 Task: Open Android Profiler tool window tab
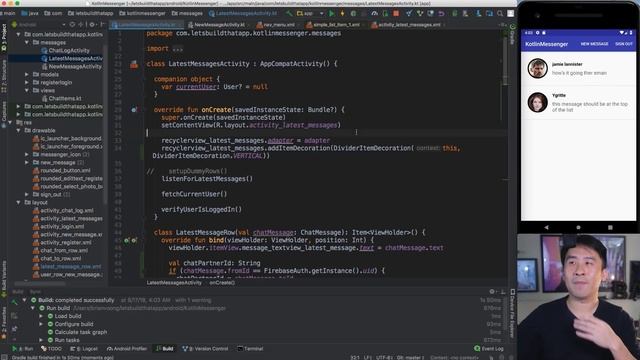coord(127,349)
